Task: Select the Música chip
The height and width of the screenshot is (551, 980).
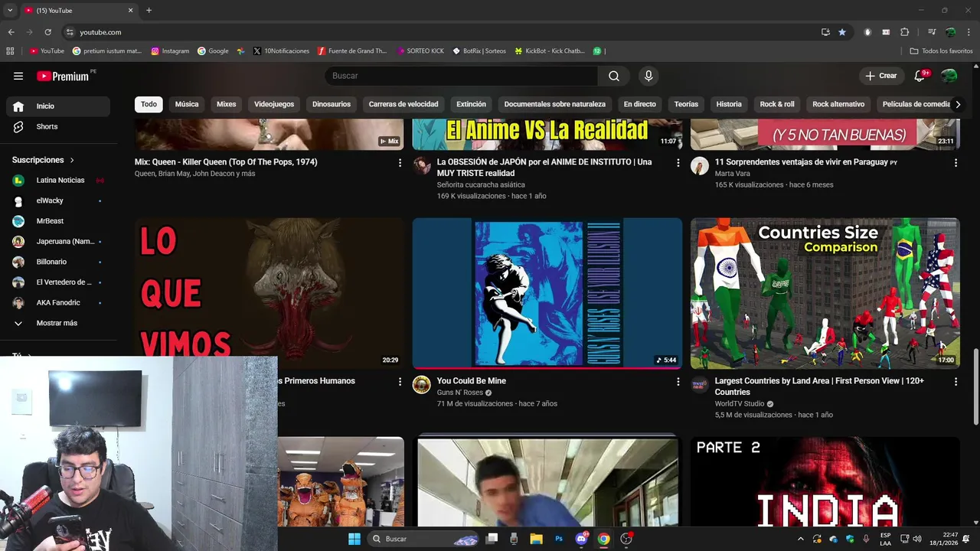Action: pos(187,104)
